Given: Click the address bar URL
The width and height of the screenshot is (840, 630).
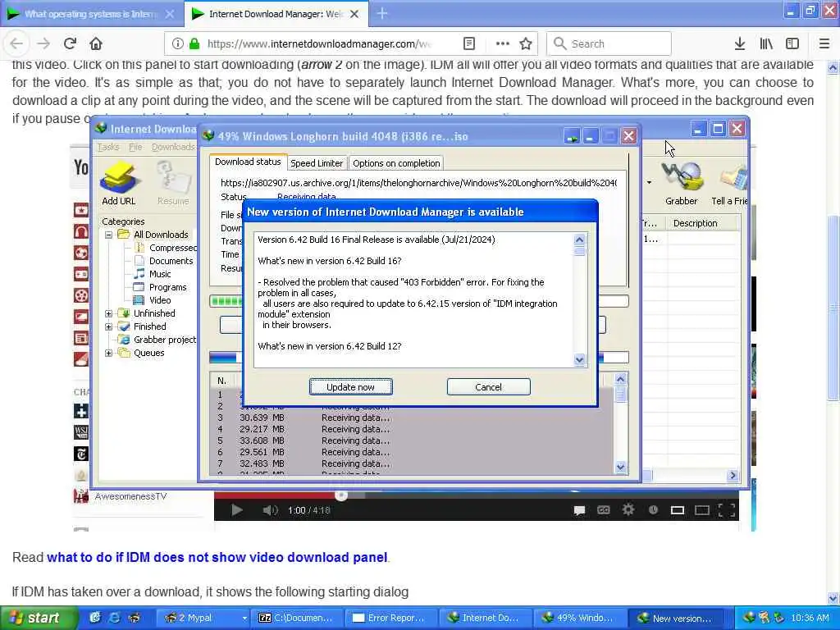Looking at the screenshot, I should coord(319,43).
